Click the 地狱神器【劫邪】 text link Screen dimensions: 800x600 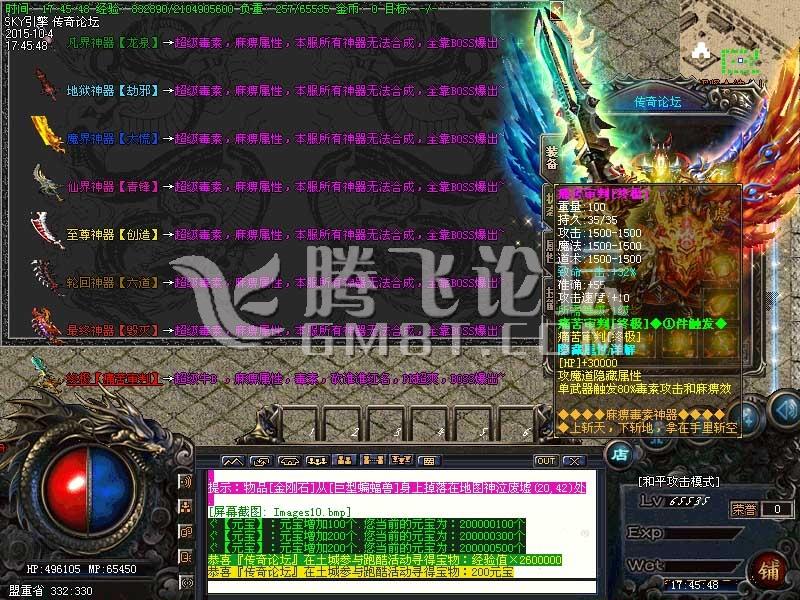pyautogui.click(x=113, y=91)
